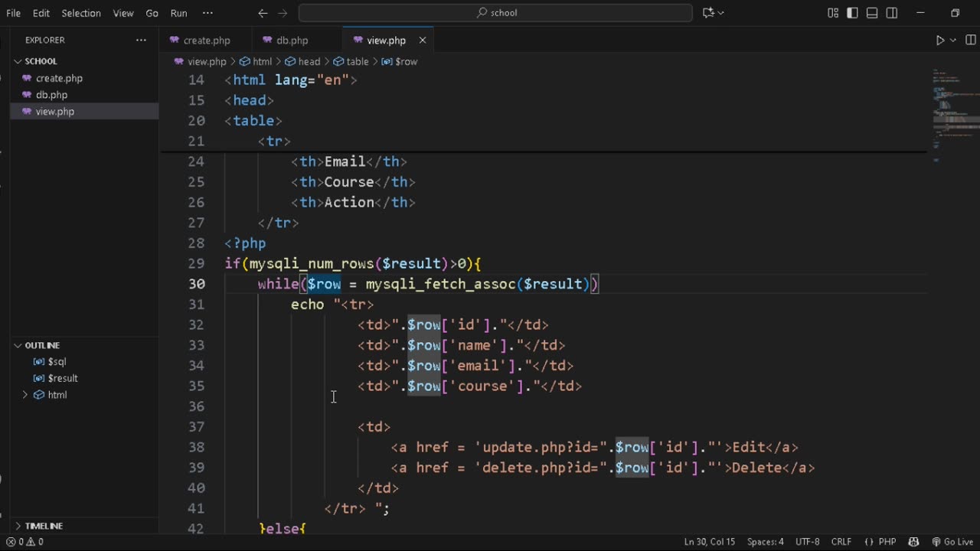Screen dimensions: 980x551
Task: Open the Customize Layout icon
Action: click(x=833, y=13)
